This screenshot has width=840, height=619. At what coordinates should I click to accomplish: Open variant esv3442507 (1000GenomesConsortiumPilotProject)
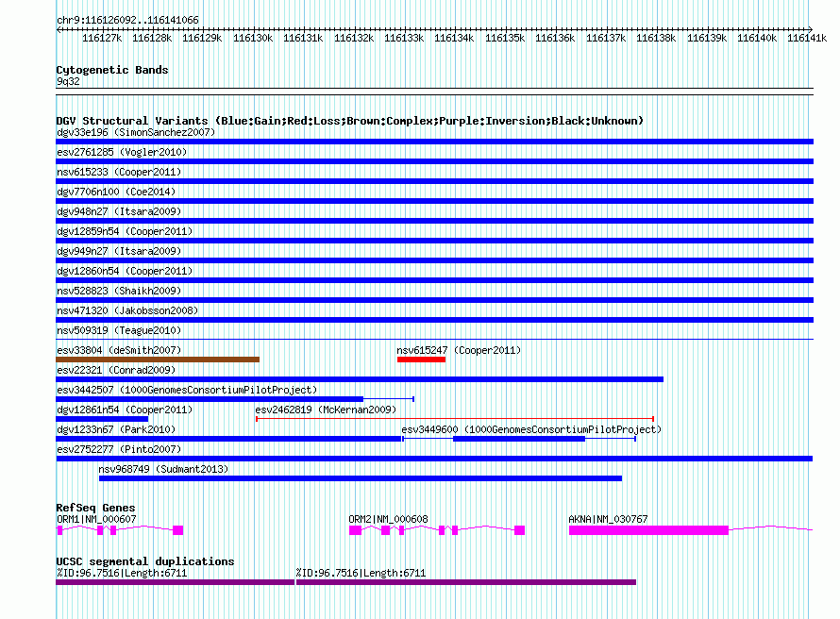click(x=187, y=390)
